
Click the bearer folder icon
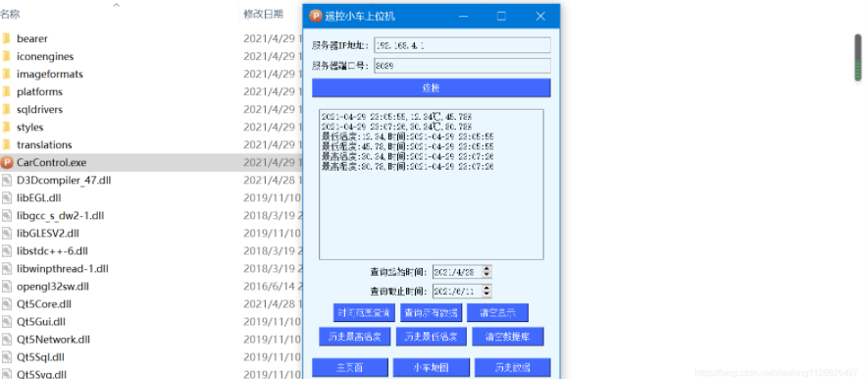click(x=6, y=38)
